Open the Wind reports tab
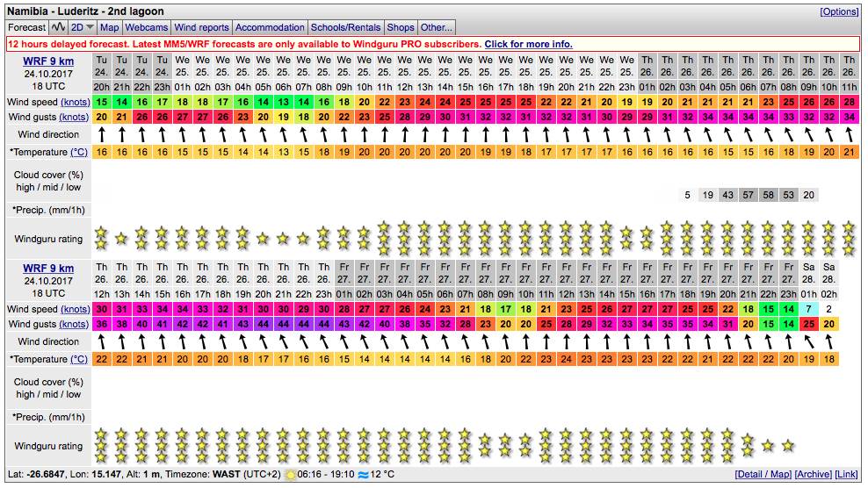This screenshot has height=488, width=868. (x=201, y=27)
